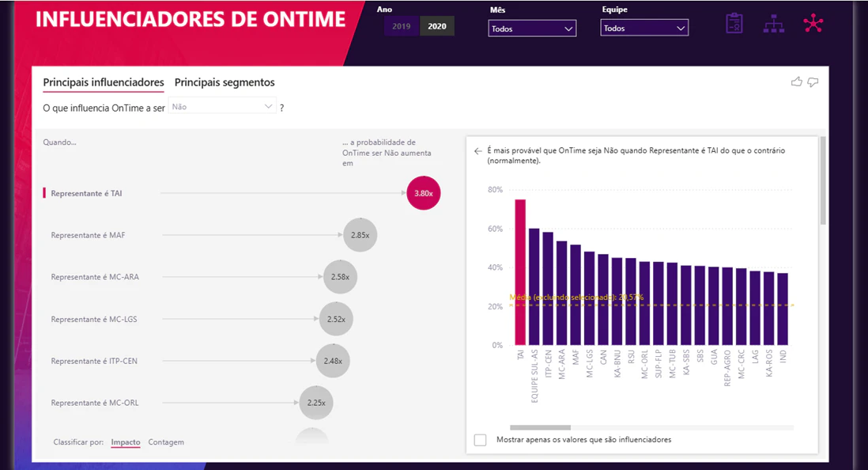Click 'Representante é MAF' row label

pyautogui.click(x=88, y=235)
